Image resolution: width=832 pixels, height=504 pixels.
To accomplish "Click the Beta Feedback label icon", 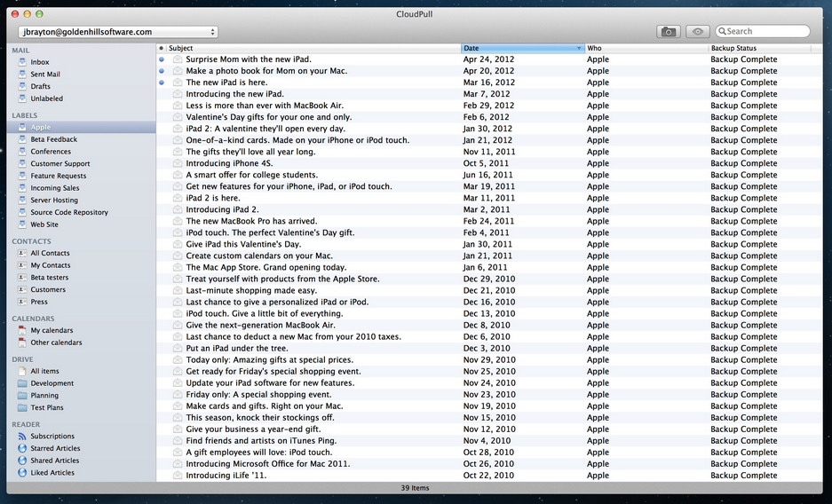I will pos(22,138).
